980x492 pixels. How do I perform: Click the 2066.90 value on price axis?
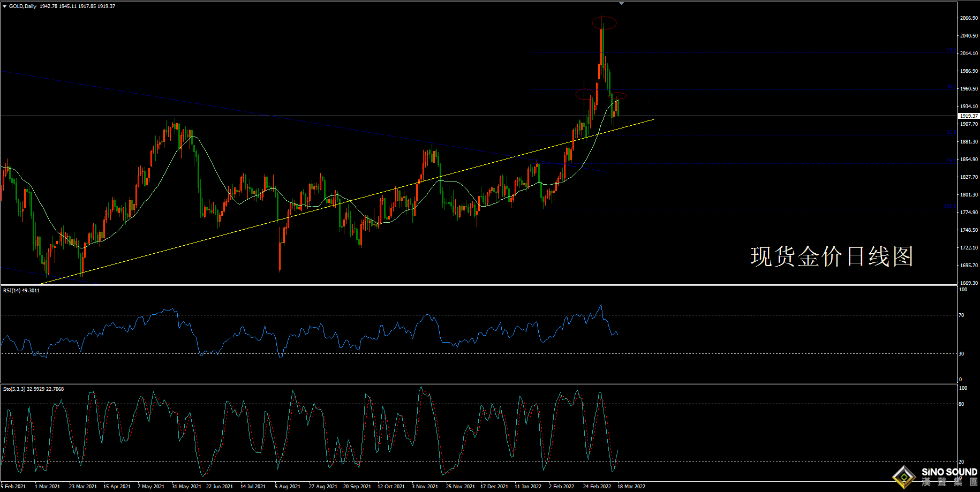969,18
